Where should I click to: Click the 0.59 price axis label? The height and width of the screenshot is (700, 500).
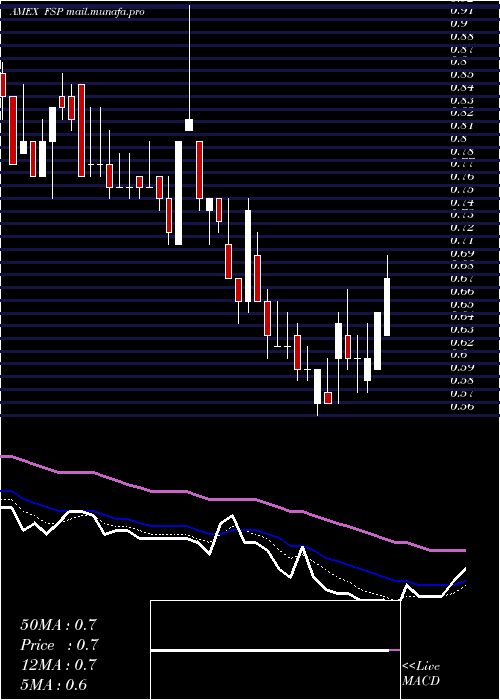462,368
